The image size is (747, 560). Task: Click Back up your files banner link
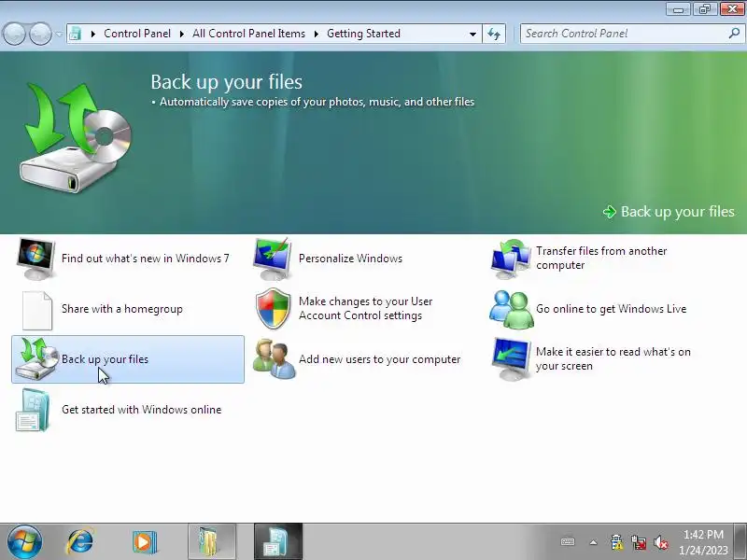point(669,212)
